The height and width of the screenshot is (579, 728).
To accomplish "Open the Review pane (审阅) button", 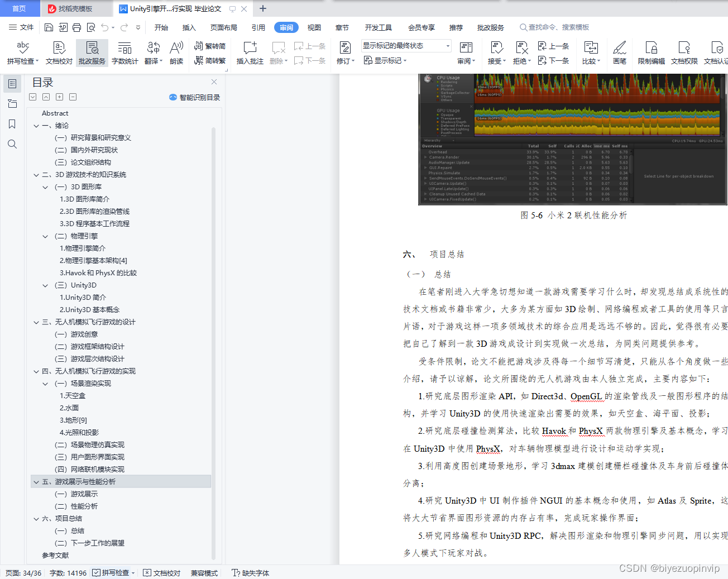I will pyautogui.click(x=466, y=53).
